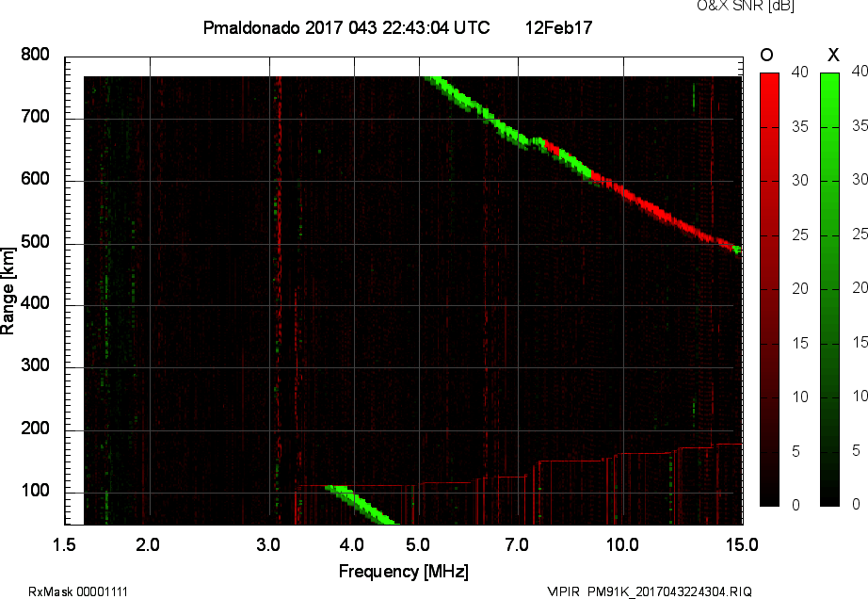Click the 100 tick on range axis
868x599 pixels.
pyautogui.click(x=35, y=492)
